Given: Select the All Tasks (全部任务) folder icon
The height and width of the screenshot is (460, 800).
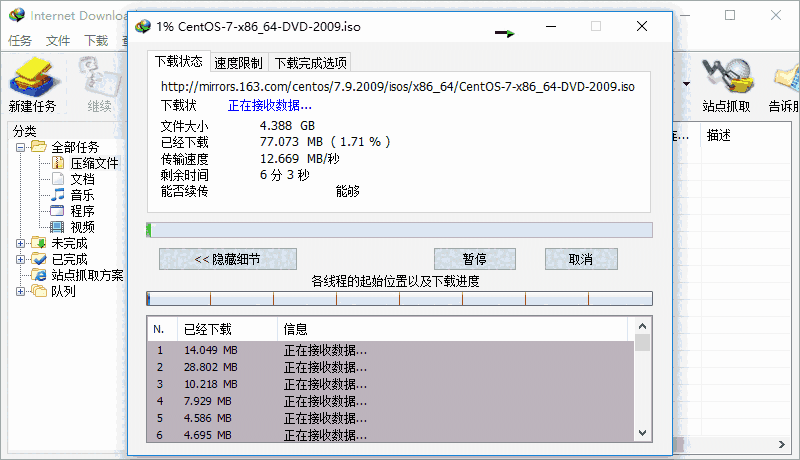Looking at the screenshot, I should [39, 147].
